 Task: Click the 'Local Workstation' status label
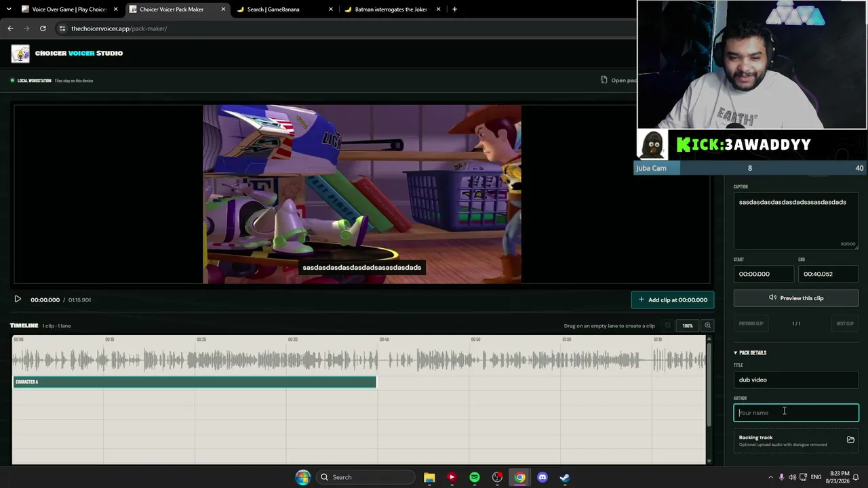35,81
